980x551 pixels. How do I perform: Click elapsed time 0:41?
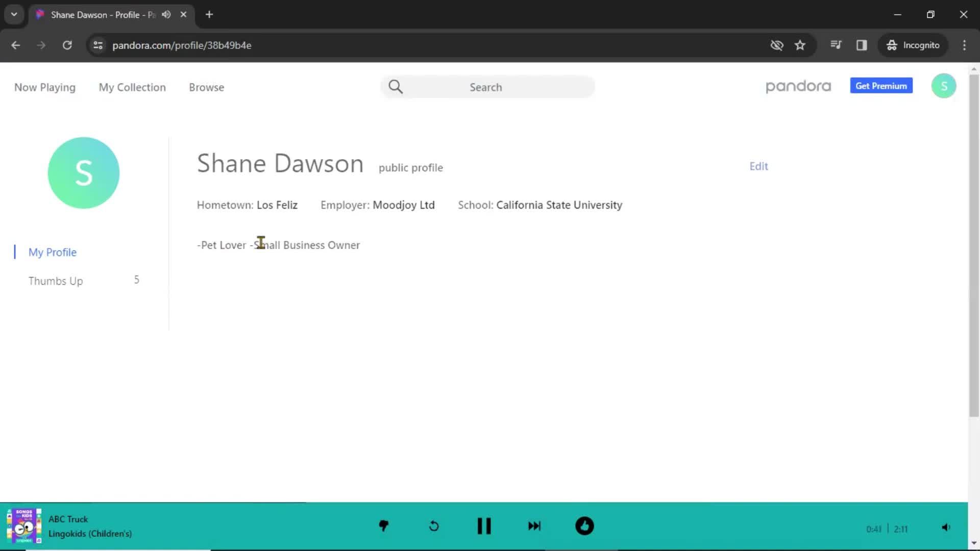point(874,529)
